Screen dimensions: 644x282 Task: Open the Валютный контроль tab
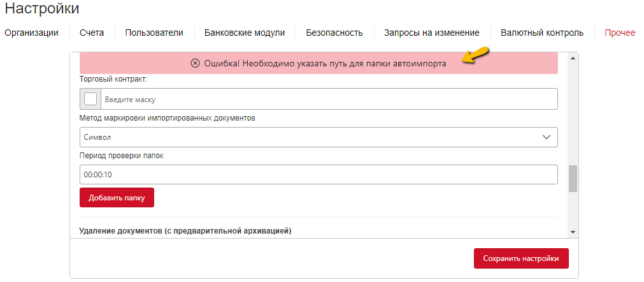pyautogui.click(x=542, y=33)
